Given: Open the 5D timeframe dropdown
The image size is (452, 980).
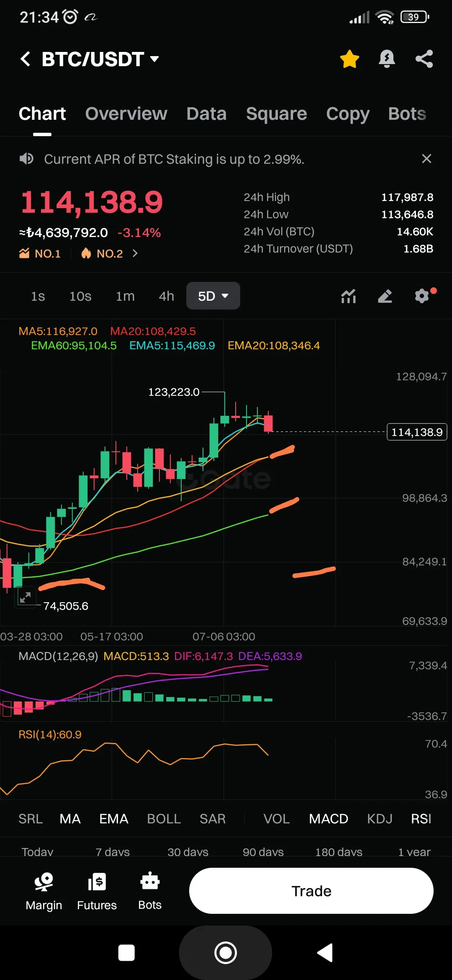Looking at the screenshot, I should pos(213,296).
